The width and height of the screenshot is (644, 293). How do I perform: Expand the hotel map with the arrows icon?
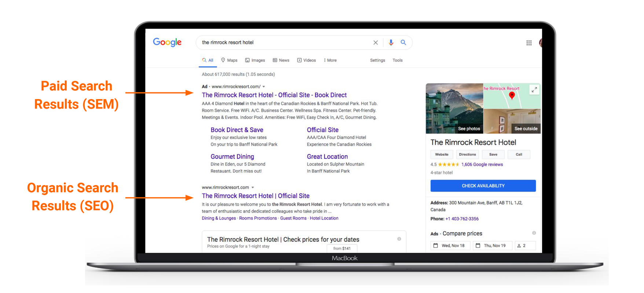[534, 90]
